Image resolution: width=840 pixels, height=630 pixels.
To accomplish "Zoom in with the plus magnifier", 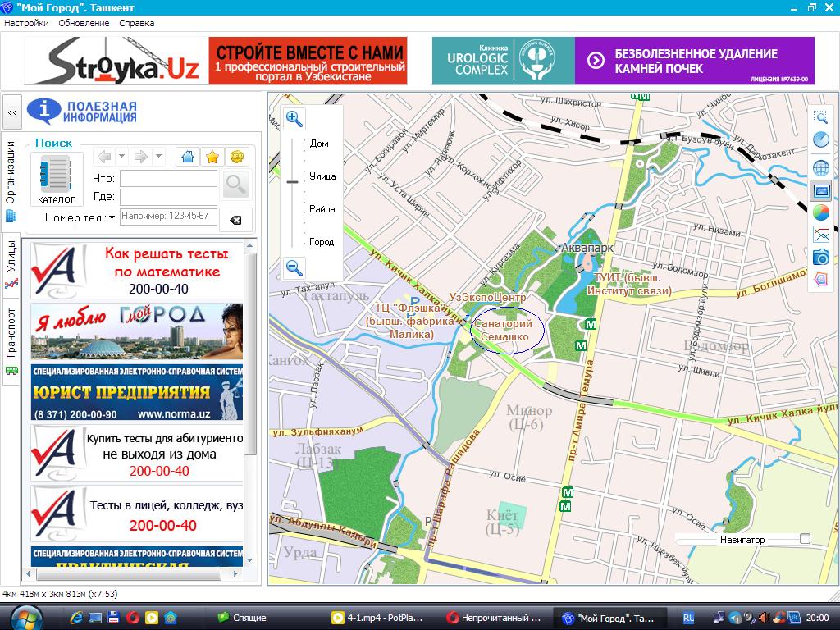I will coord(294,119).
